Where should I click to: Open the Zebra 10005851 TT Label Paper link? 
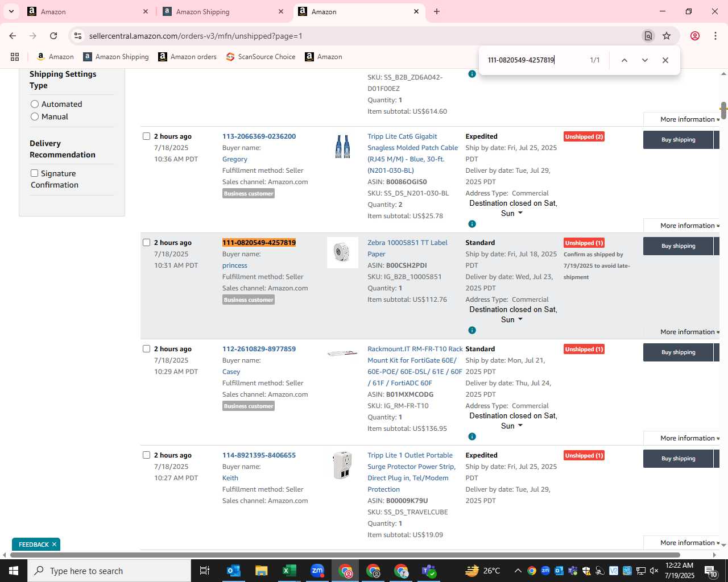407,248
